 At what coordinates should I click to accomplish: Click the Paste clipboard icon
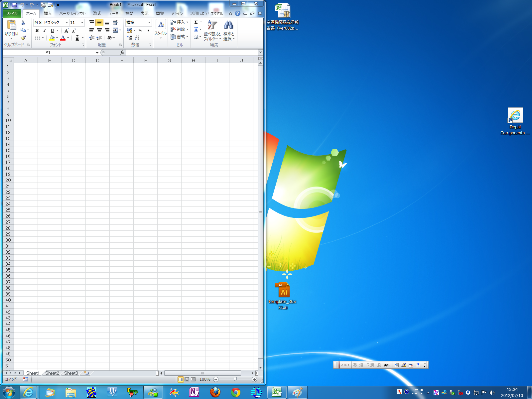pos(11,25)
